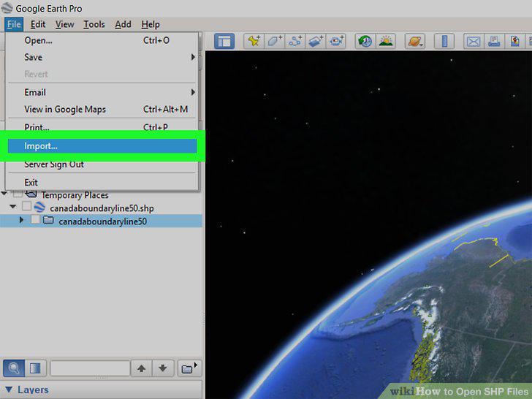Open the ruler tool

pos(444,42)
